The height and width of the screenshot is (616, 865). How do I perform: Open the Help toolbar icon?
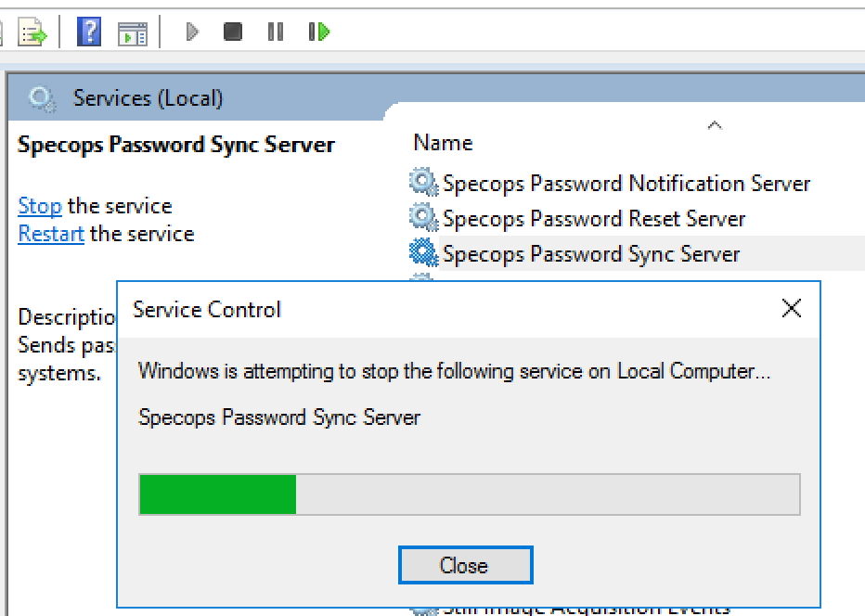pos(89,32)
